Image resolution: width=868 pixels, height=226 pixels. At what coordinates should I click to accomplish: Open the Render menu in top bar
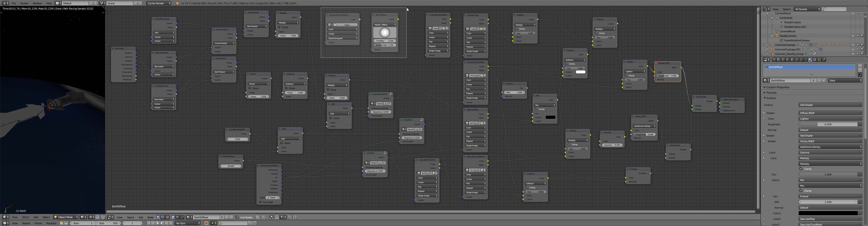pyautogui.click(x=24, y=3)
